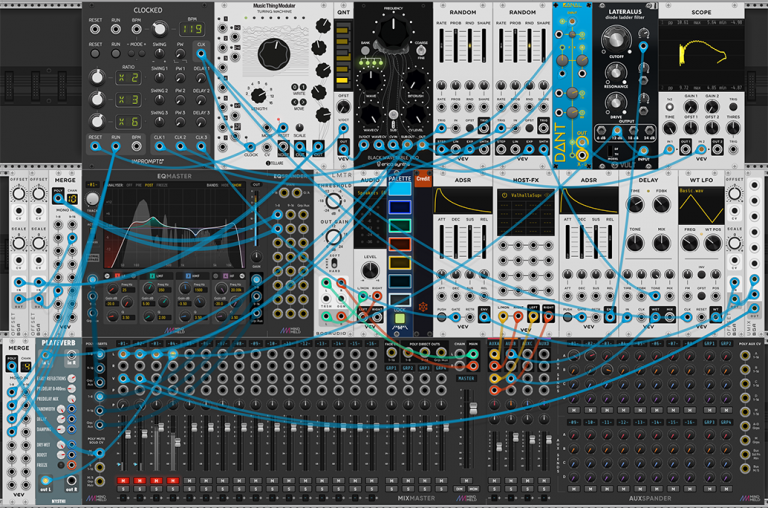Click the RESONANCE knob on Lateralus
This screenshot has height=508, width=768.
coord(616,73)
